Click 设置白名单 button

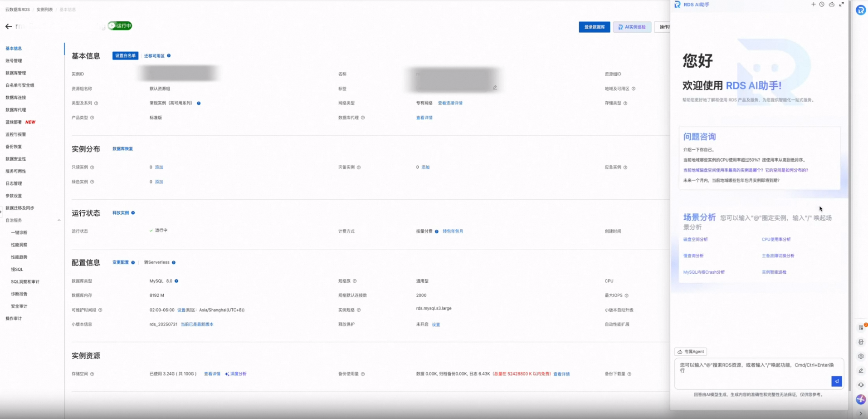pyautogui.click(x=125, y=56)
